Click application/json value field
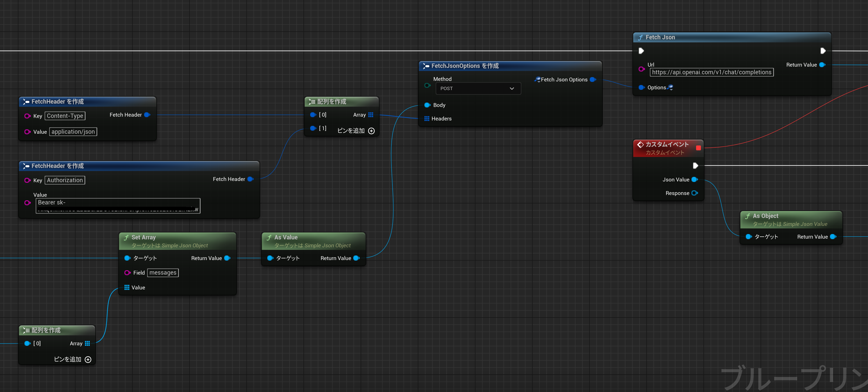The width and height of the screenshot is (868, 392). (x=73, y=132)
